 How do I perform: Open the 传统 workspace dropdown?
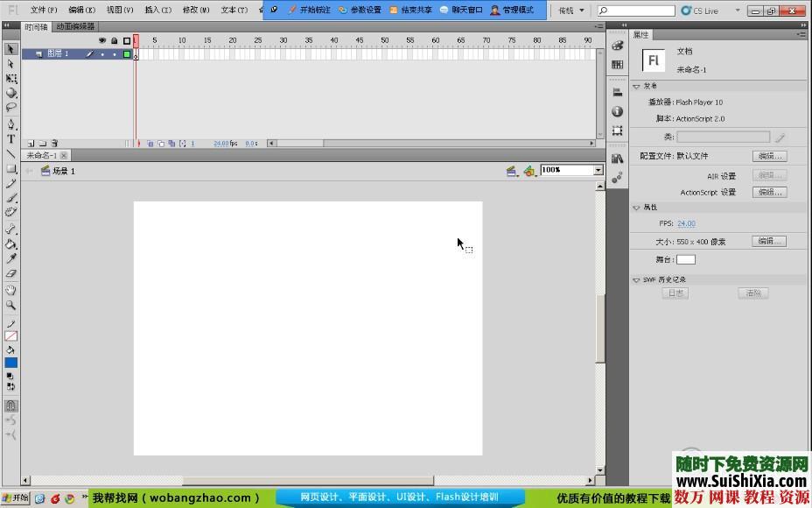(x=571, y=11)
